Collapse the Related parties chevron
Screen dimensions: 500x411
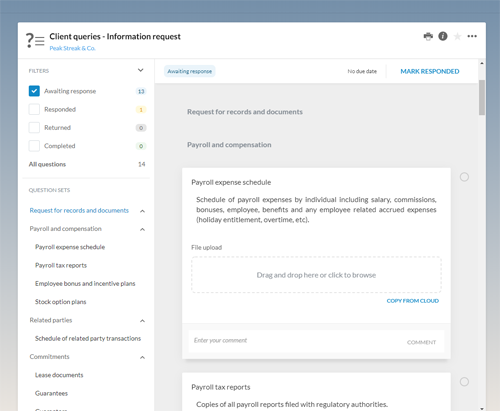tap(142, 321)
